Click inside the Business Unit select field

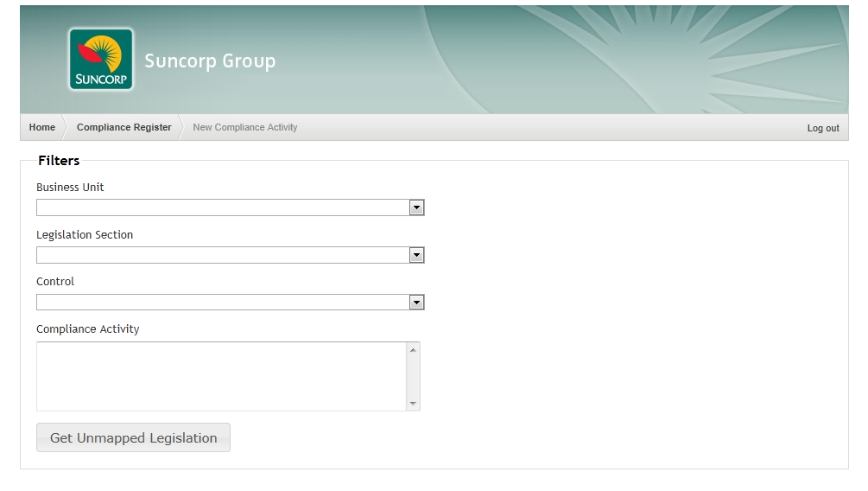pyautogui.click(x=222, y=207)
